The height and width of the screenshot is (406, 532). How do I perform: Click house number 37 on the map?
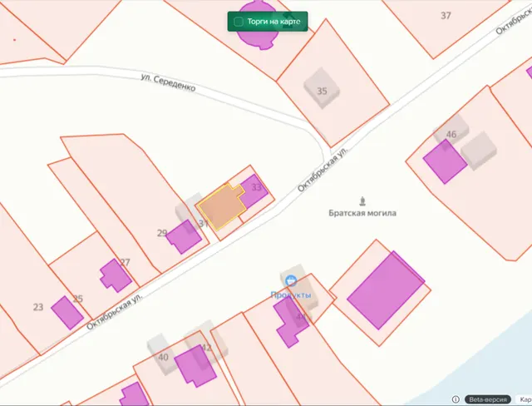point(446,16)
